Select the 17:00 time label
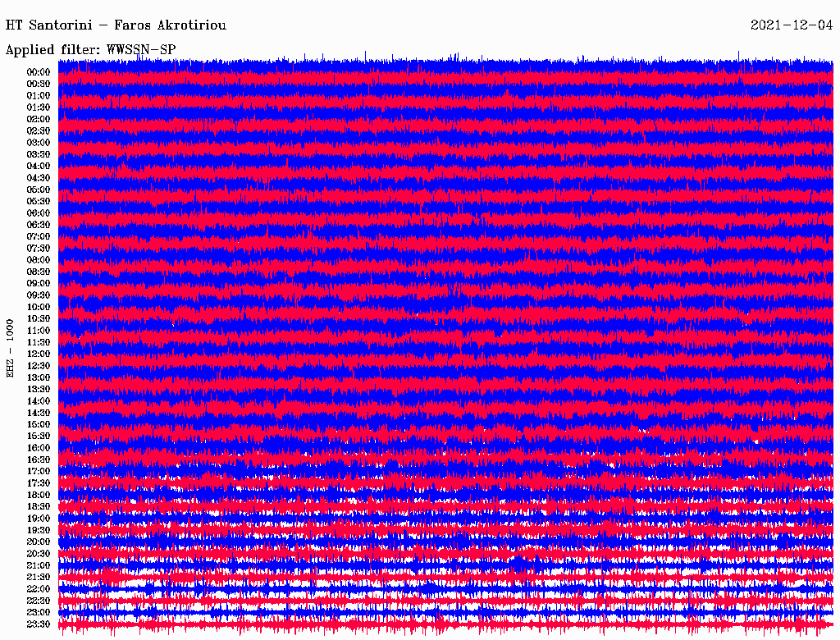Screen dimensions: 840x640 pos(38,471)
